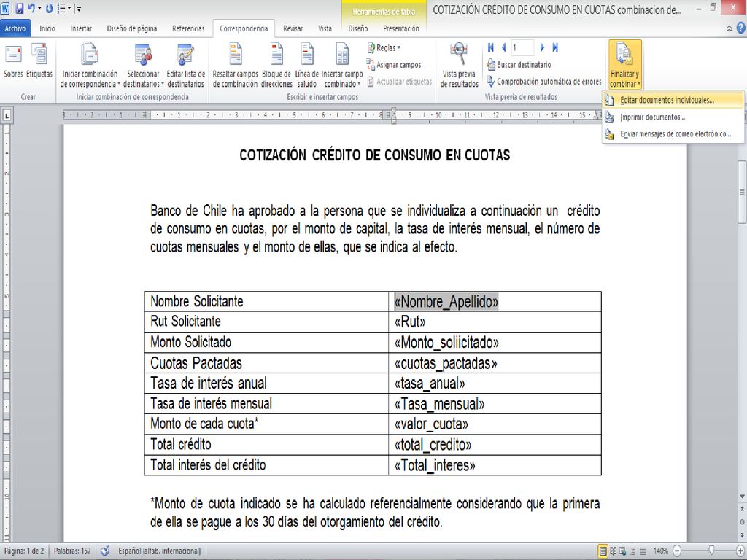Click the spelling proofing icon in status bar
747x560 pixels.
(105, 551)
